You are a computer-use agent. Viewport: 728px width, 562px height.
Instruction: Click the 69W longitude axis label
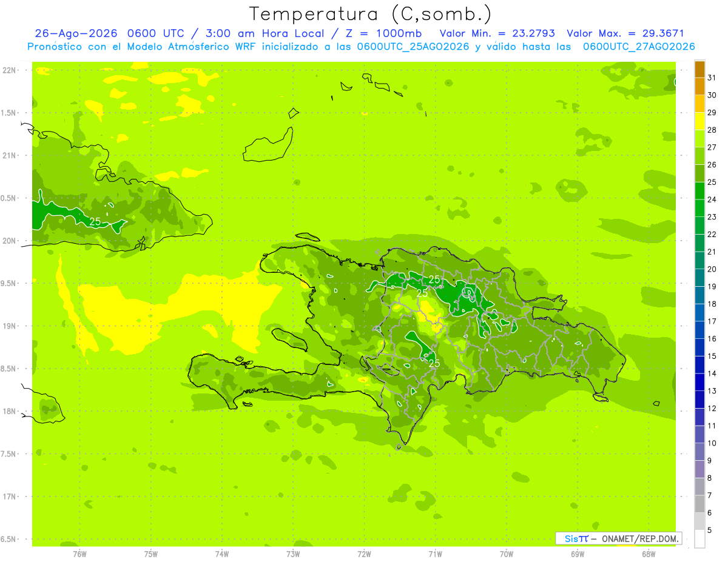578,554
